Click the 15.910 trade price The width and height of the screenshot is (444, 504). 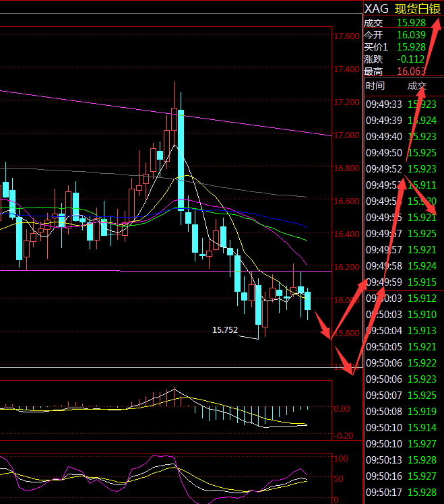pos(422,315)
